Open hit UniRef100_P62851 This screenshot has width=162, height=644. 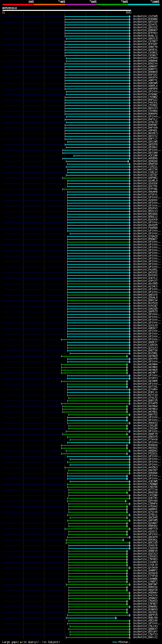[x=145, y=270]
